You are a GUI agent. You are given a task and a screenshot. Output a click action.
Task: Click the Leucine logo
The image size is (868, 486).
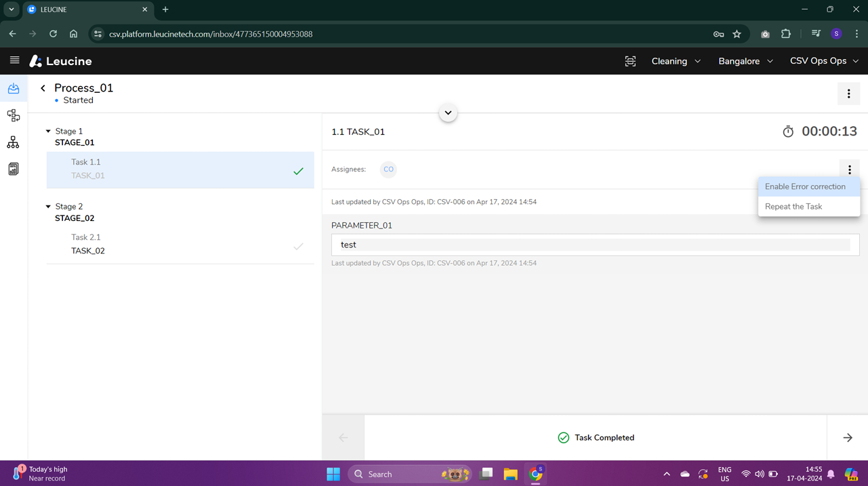pos(61,61)
